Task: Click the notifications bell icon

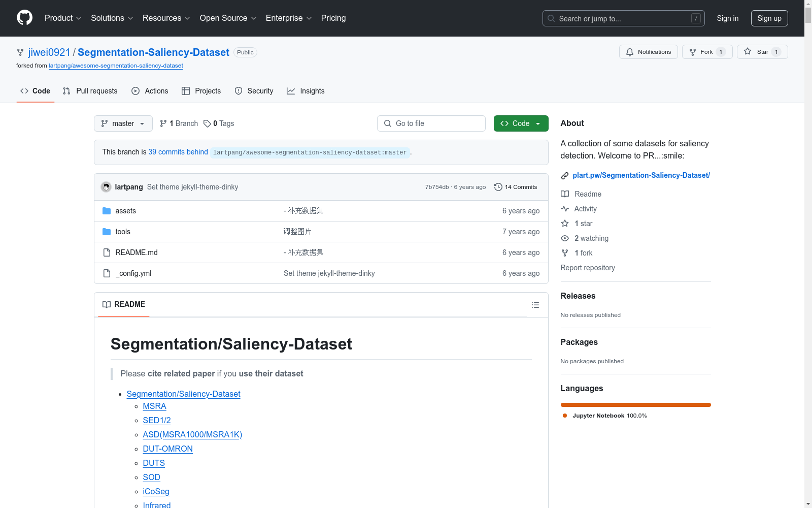Action: tap(630, 52)
